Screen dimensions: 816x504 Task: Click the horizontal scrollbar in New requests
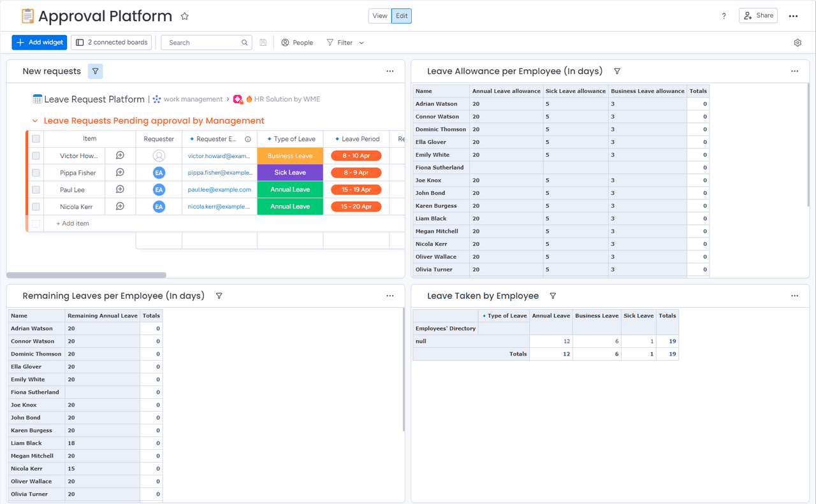(87, 275)
